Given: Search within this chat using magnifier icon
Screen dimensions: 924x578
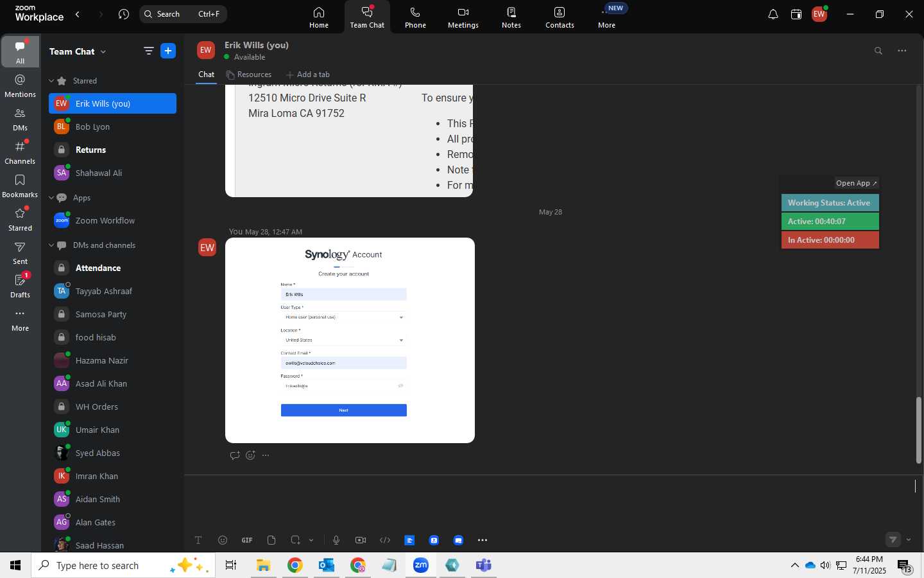Looking at the screenshot, I should click(878, 51).
